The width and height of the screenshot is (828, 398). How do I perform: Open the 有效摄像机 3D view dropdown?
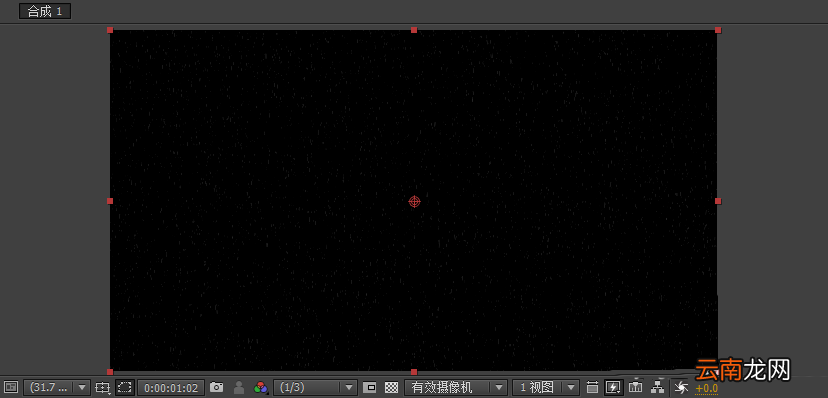click(x=456, y=387)
